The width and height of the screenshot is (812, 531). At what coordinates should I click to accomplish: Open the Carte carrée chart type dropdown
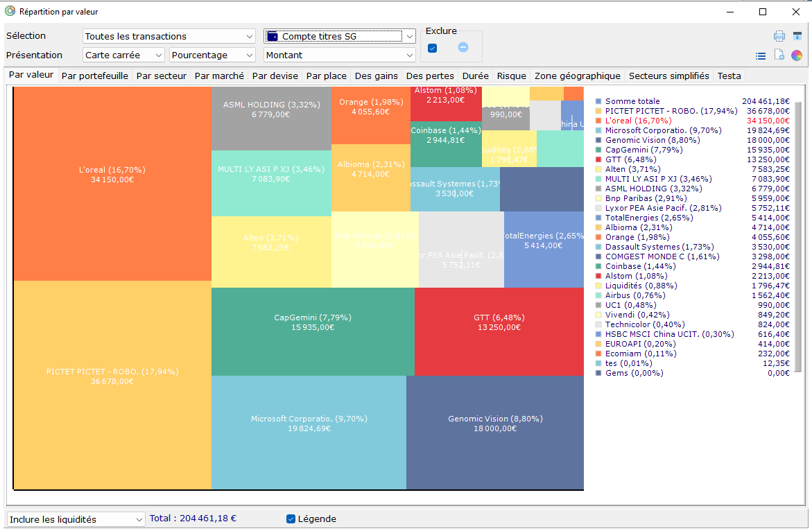(123, 55)
